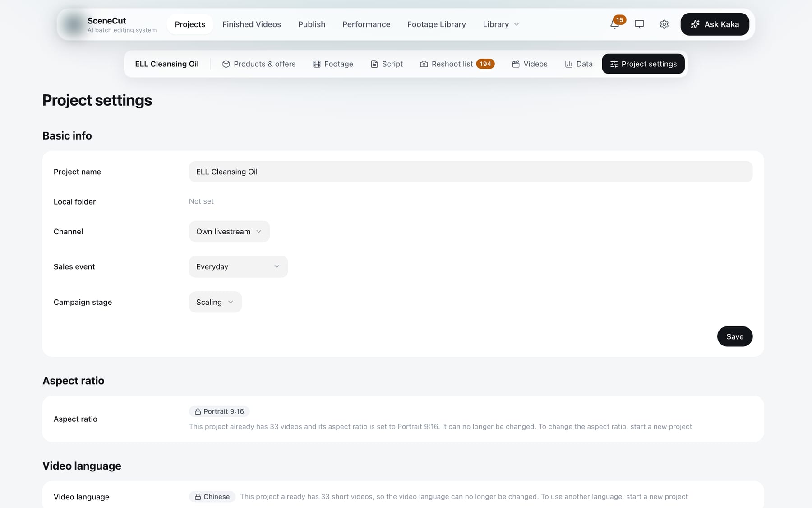Image resolution: width=812 pixels, height=508 pixels.
Task: Click the Footage film strip icon
Action: coord(317,64)
